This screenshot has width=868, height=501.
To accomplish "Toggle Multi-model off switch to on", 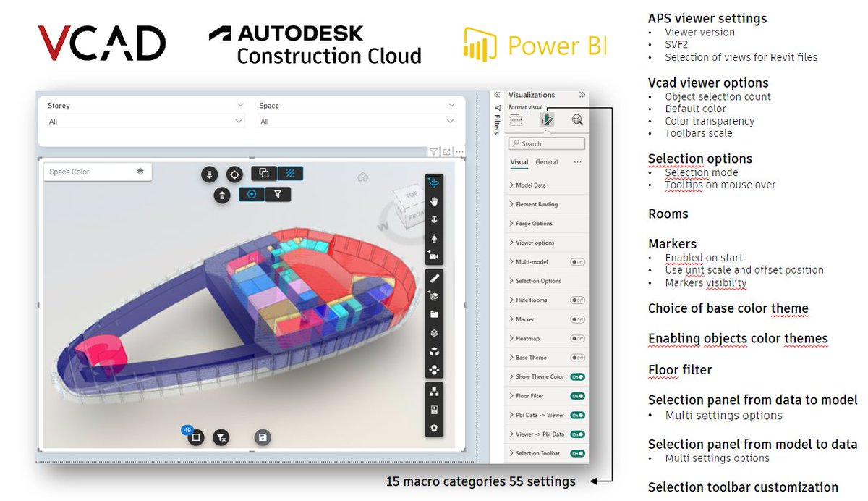I will click(577, 261).
